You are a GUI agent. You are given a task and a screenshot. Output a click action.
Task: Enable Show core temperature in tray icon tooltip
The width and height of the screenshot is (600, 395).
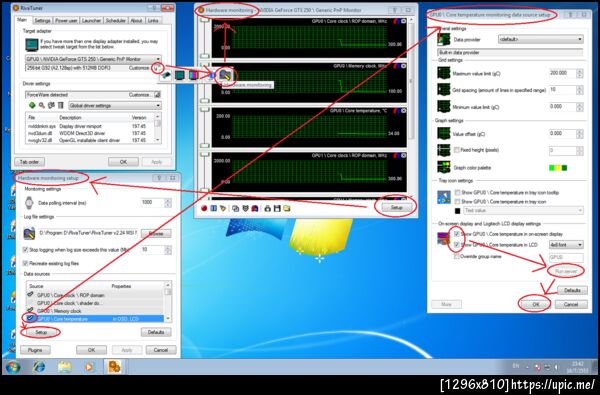pyautogui.click(x=457, y=193)
